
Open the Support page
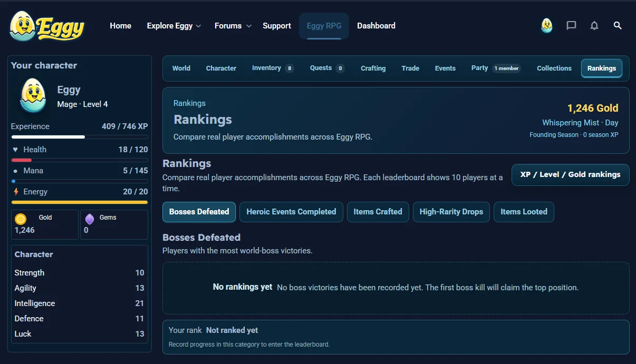pos(277,26)
